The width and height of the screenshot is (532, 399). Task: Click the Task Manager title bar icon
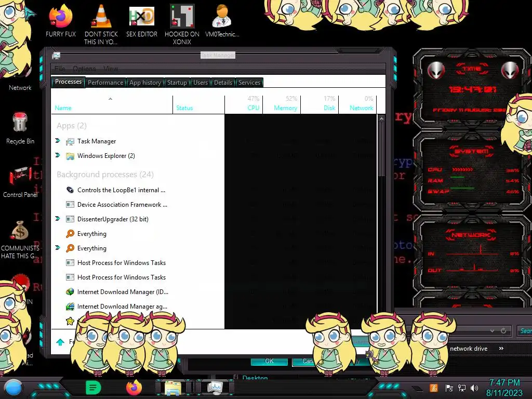[x=56, y=55]
